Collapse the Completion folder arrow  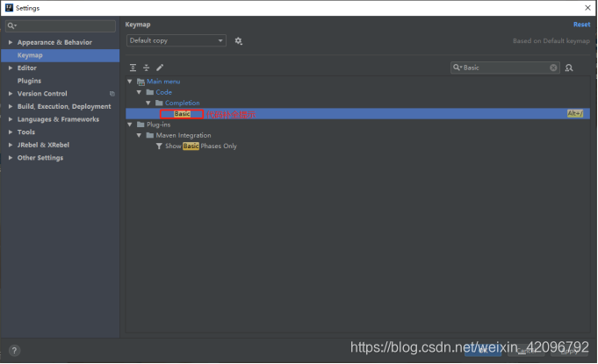[148, 103]
